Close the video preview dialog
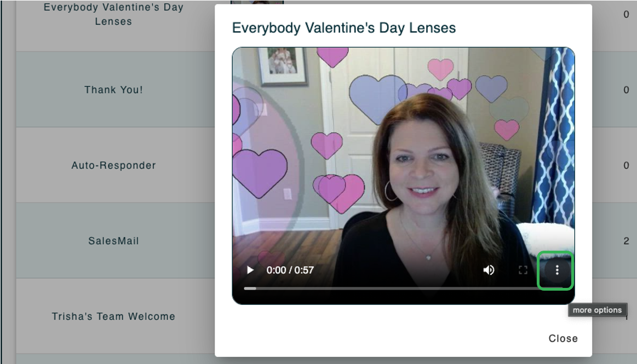The height and width of the screenshot is (364, 637). tap(563, 338)
